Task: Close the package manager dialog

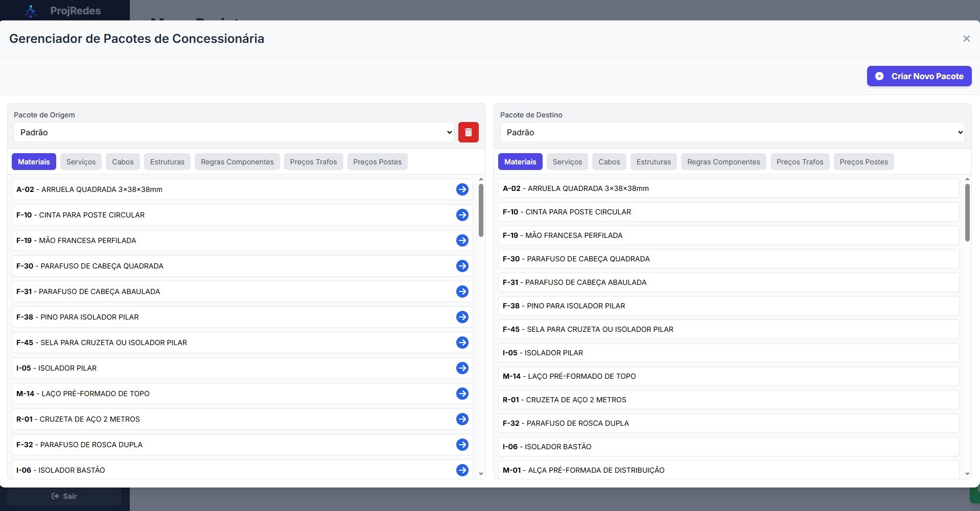Action: [966, 38]
